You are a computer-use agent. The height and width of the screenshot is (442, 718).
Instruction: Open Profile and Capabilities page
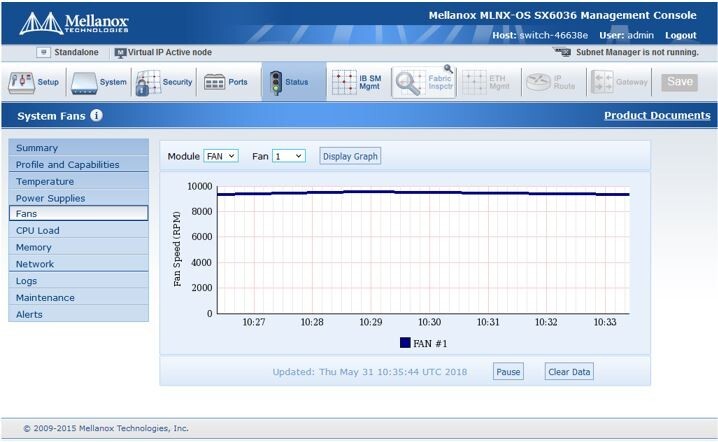click(x=78, y=164)
